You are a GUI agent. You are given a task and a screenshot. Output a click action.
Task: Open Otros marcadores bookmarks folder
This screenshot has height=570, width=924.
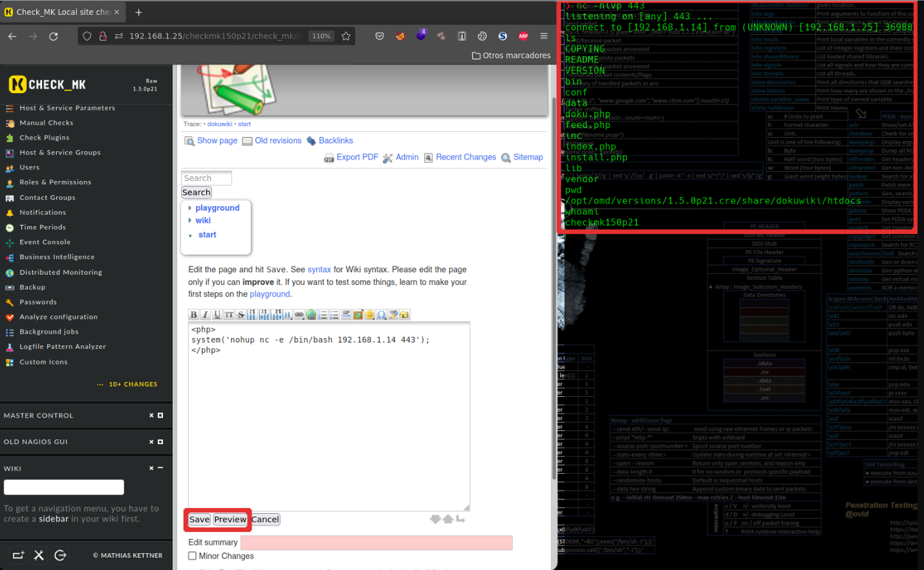(511, 56)
